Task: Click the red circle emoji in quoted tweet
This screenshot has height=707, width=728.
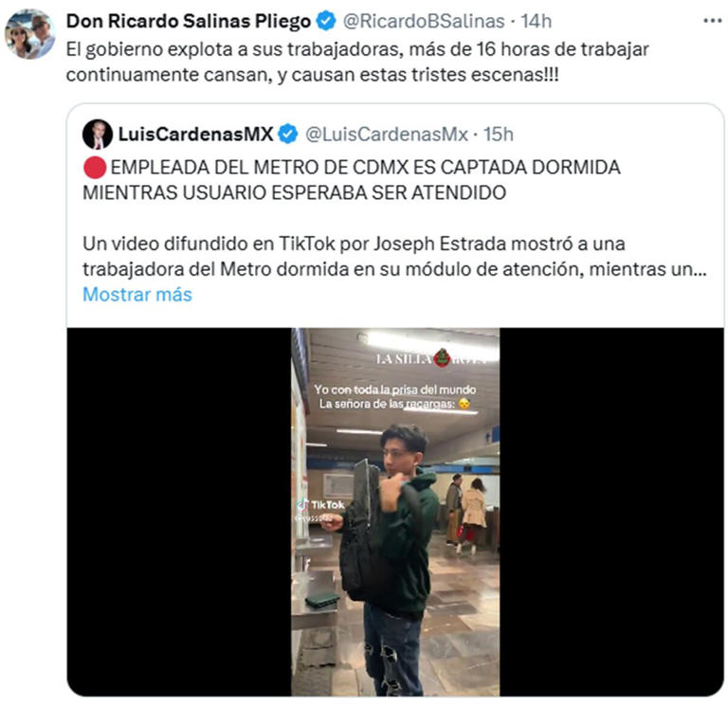Action: point(95,167)
